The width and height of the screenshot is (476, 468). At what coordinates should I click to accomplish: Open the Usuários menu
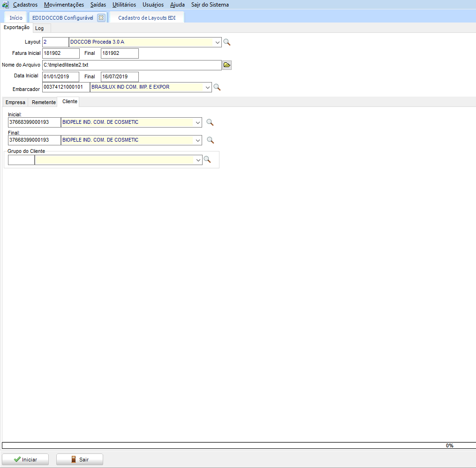(x=153, y=5)
